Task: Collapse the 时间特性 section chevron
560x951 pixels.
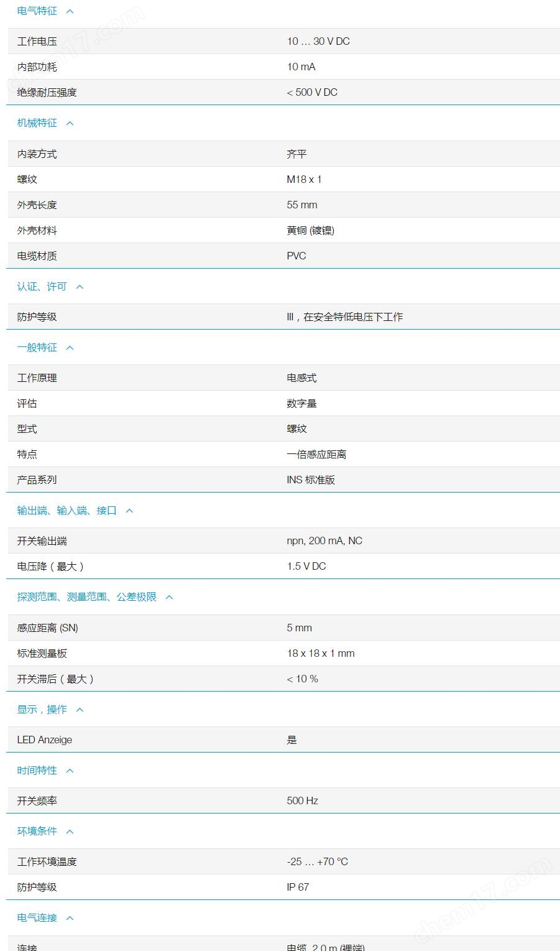Action: click(x=70, y=771)
